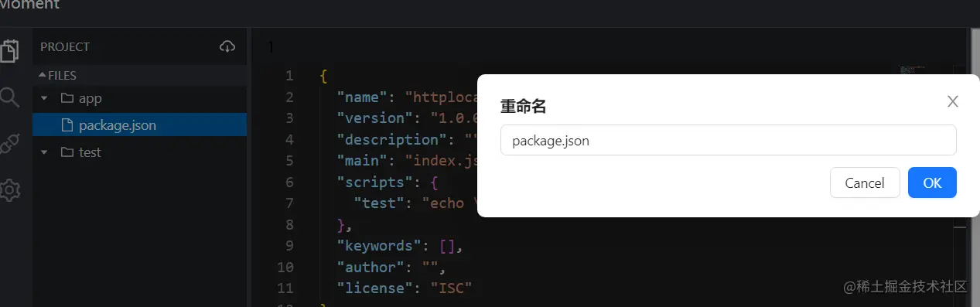The height and width of the screenshot is (307, 980).
Task: Focus the rename input containing package.json
Action: tap(729, 140)
